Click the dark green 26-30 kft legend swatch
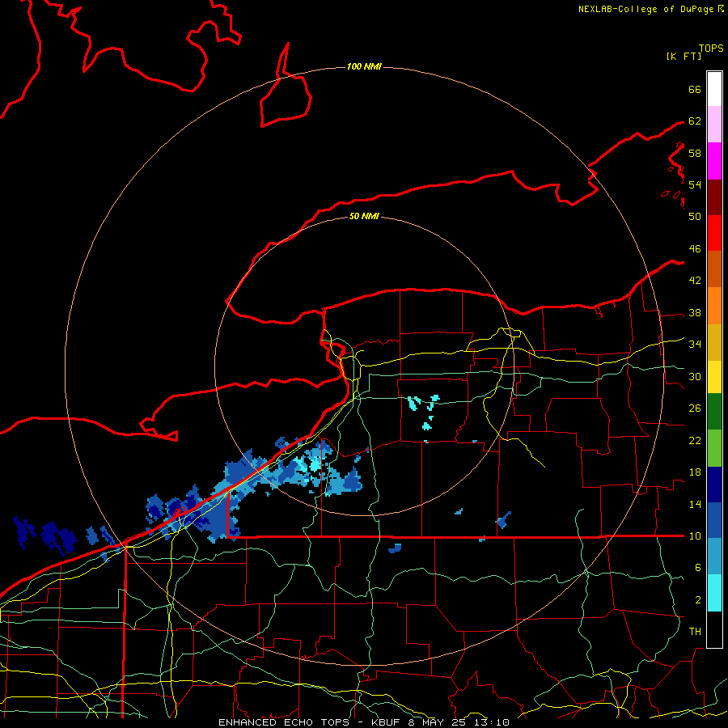 714,412
